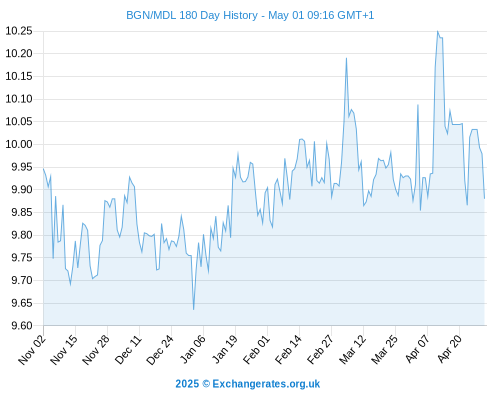Select the Nov 02 date label
The width and height of the screenshot is (495, 400).
32,350
